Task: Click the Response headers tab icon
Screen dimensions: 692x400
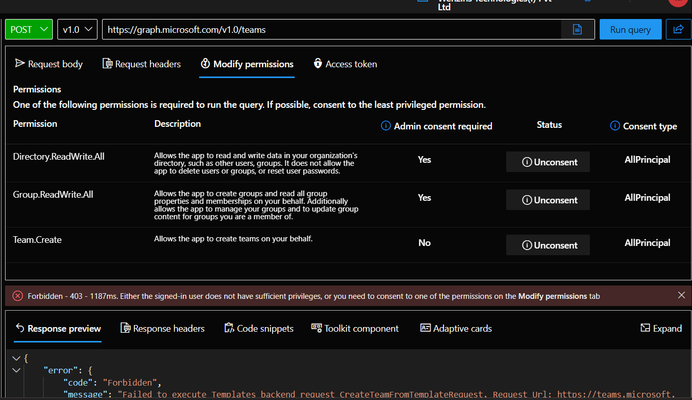Action: point(125,328)
